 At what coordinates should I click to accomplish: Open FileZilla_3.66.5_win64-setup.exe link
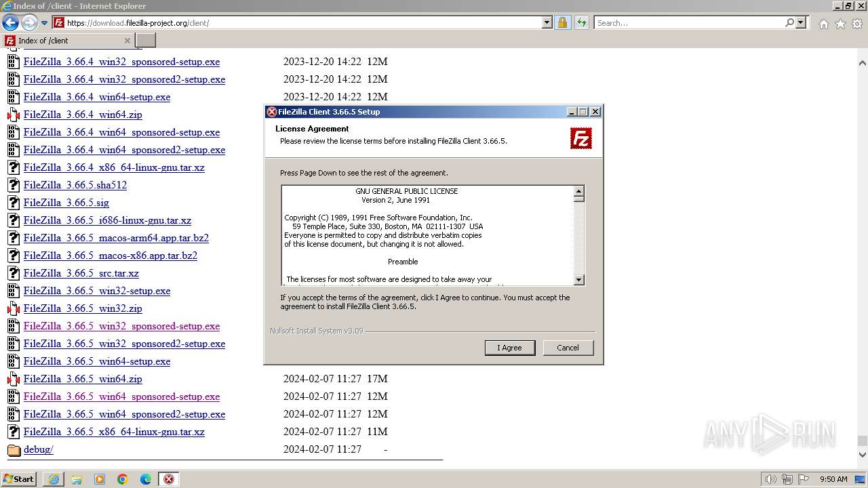click(x=97, y=361)
